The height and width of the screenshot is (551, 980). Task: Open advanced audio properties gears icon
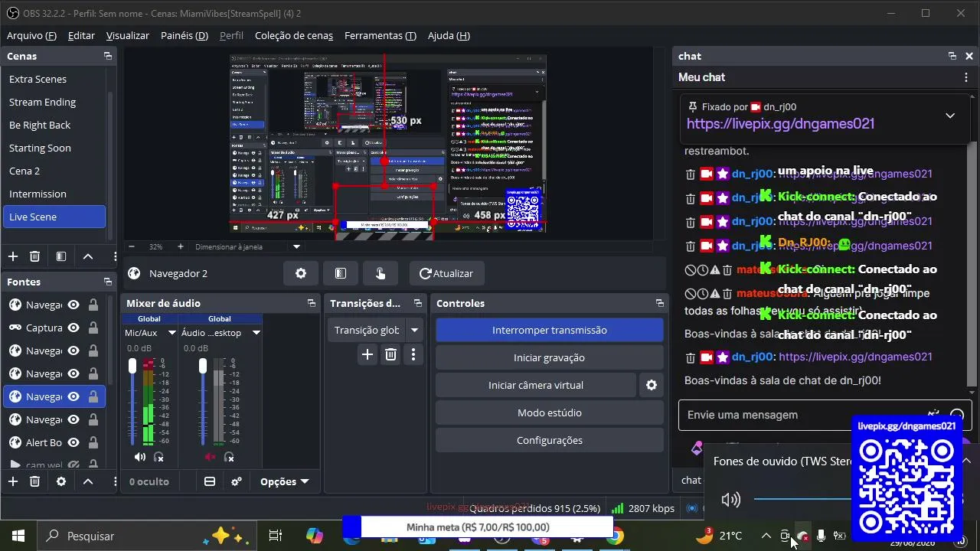point(237,481)
